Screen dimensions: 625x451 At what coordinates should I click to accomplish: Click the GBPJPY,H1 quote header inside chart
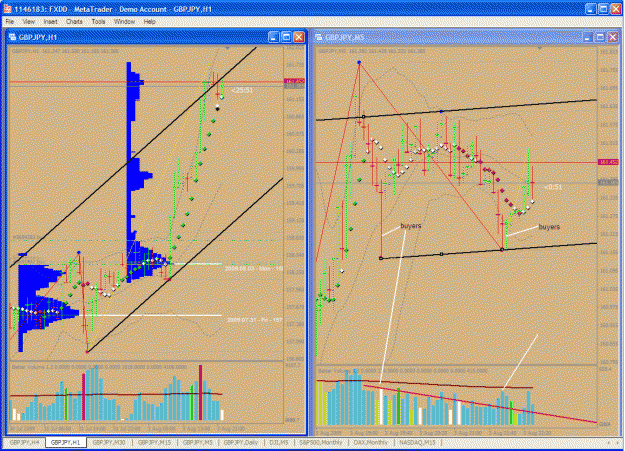tap(65, 51)
